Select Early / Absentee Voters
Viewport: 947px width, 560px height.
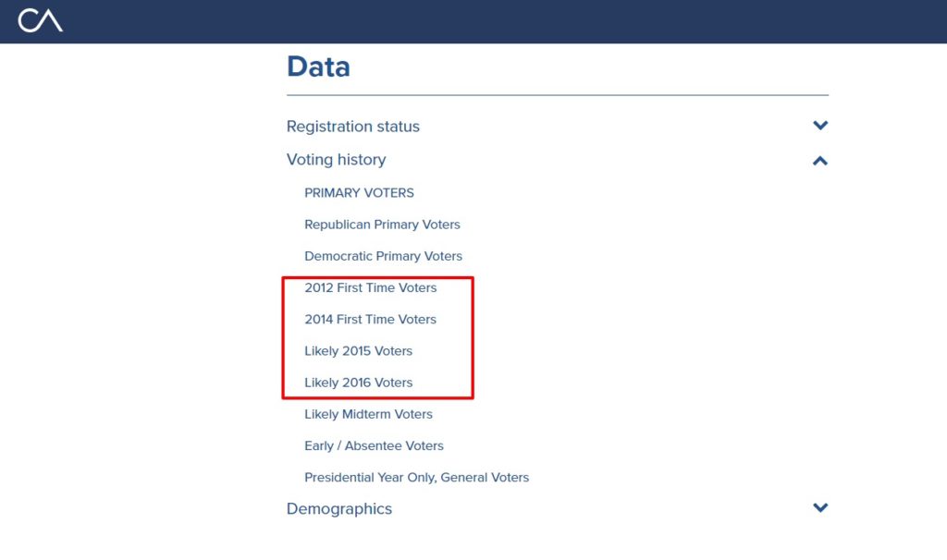point(374,445)
